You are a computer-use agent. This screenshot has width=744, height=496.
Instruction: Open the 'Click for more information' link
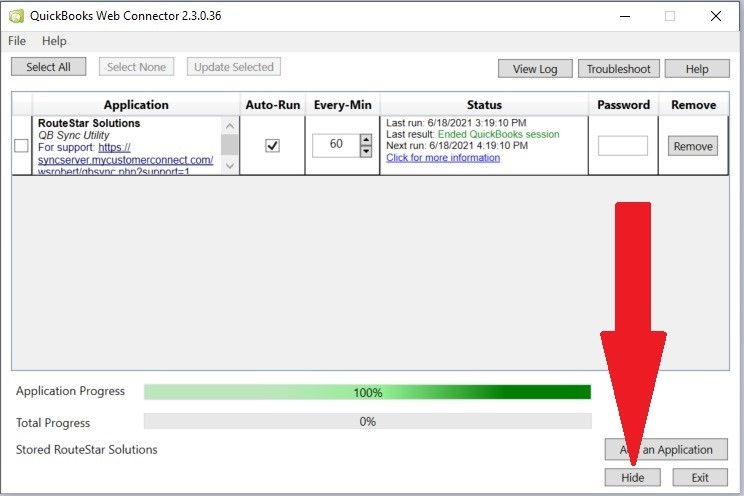443,158
